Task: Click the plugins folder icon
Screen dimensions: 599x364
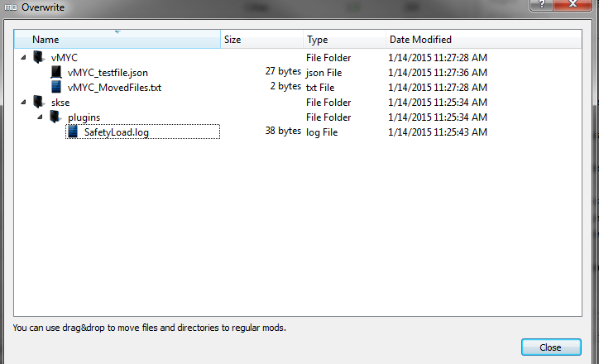Action: tap(55, 117)
